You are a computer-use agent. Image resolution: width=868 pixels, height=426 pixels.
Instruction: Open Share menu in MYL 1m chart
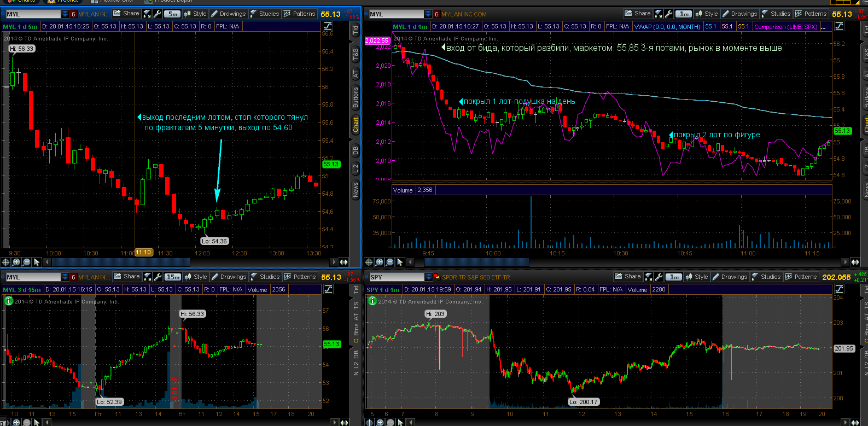coord(638,14)
